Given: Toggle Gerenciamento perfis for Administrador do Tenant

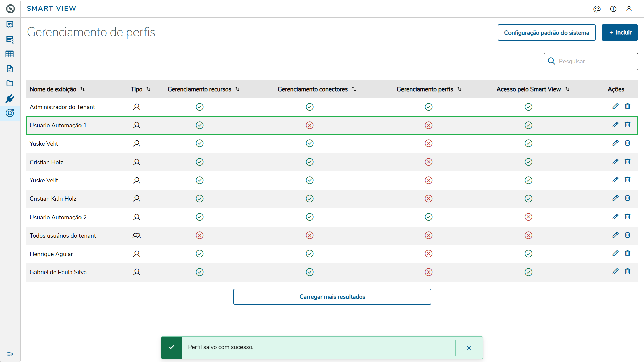Looking at the screenshot, I should click(428, 107).
